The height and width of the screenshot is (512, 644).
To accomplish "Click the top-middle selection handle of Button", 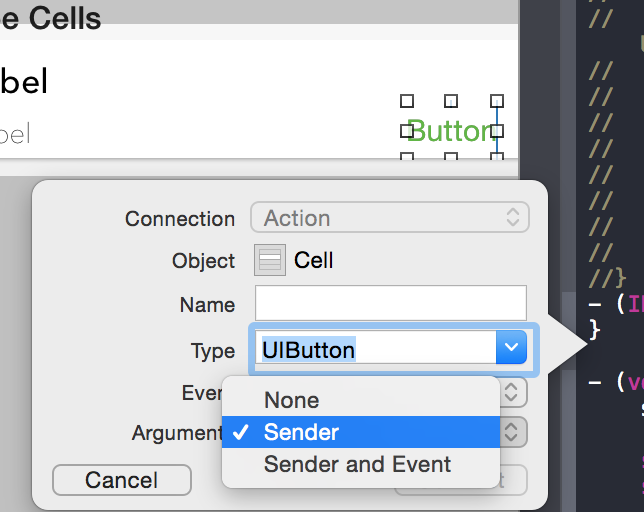I will point(451,101).
